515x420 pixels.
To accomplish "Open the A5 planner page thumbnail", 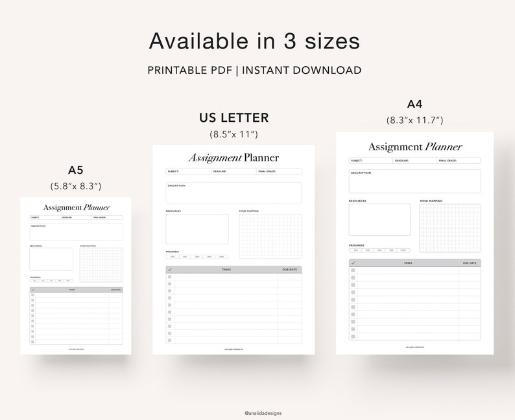I will (76, 275).
